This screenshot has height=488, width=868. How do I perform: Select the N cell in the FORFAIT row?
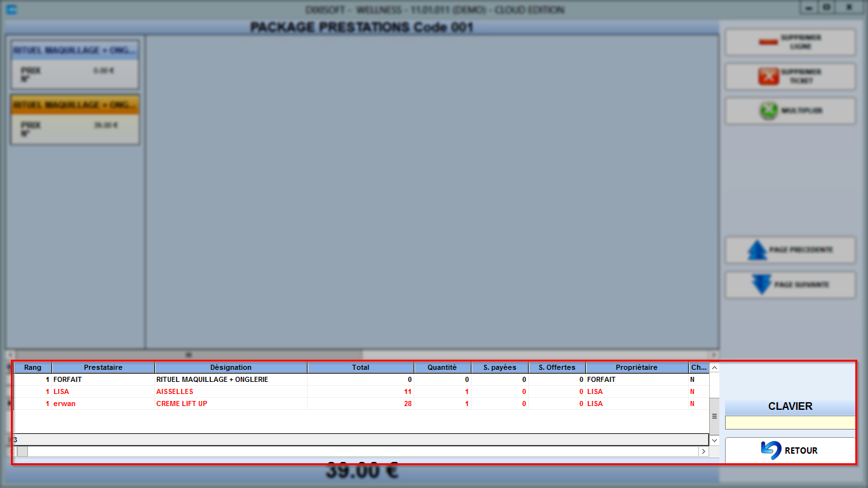698,379
